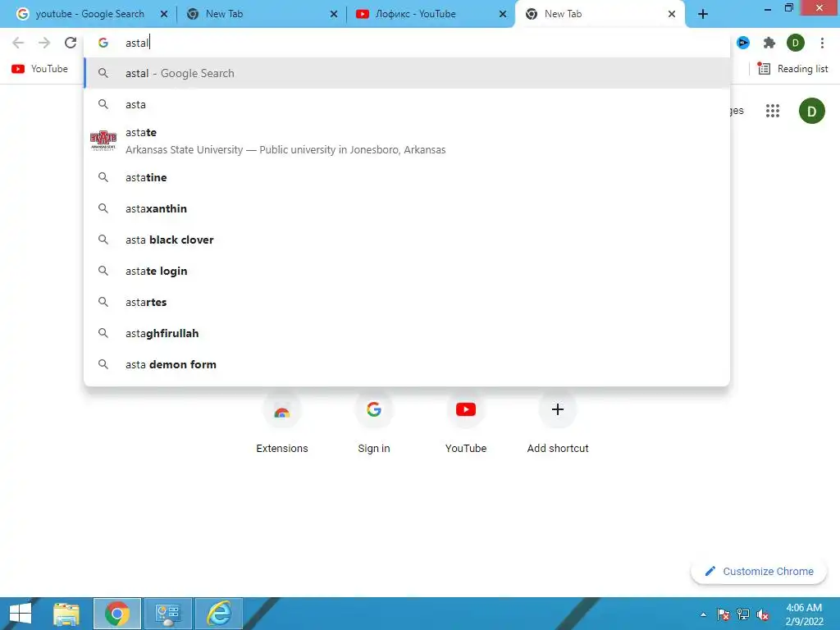Open Google account avatar on page

tap(811, 111)
